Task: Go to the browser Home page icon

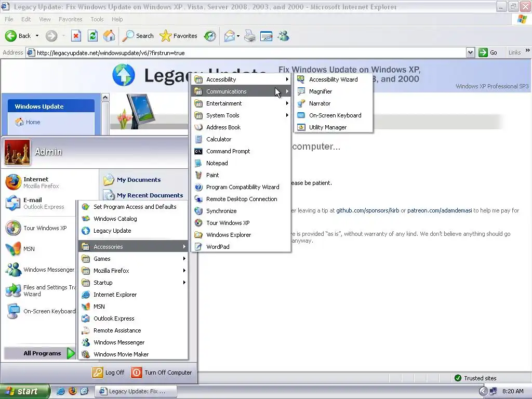Action: [109, 36]
